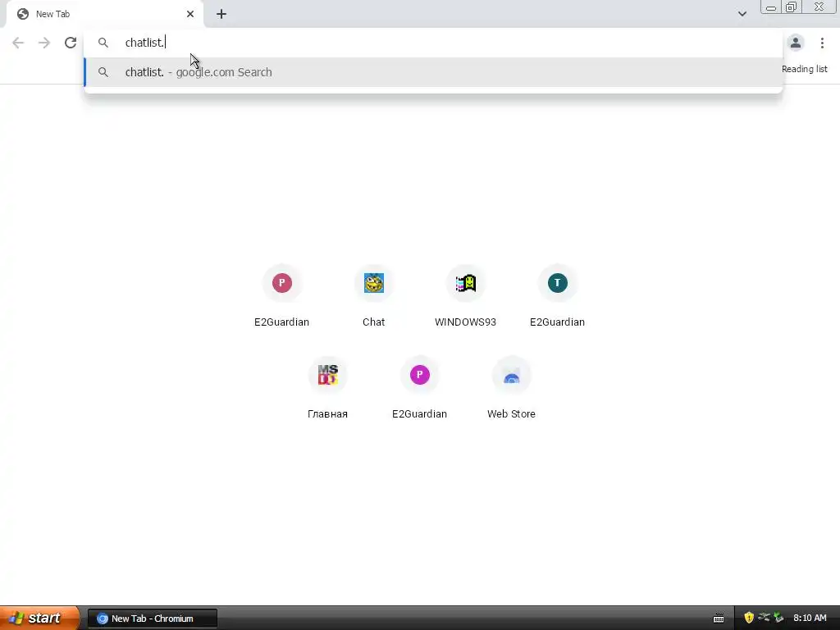Open the Web Store shortcut tile
The height and width of the screenshot is (630, 840).
511,388
